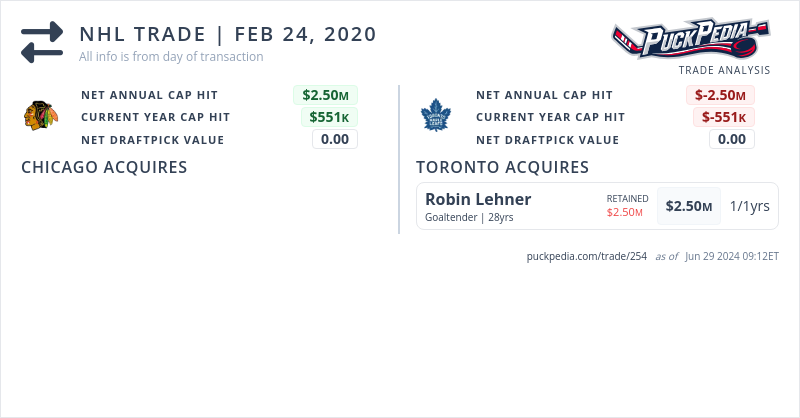Click the trade swap arrows icon
Viewport: 800px width, 418px height.
(42, 43)
